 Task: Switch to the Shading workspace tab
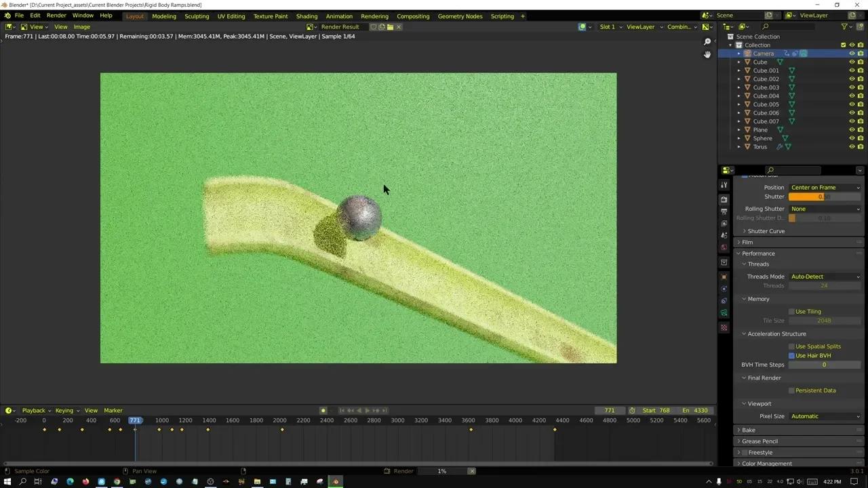(x=307, y=16)
